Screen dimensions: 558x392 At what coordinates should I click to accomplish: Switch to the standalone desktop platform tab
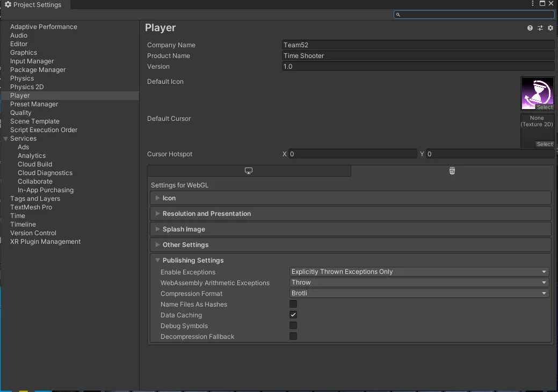pos(249,171)
